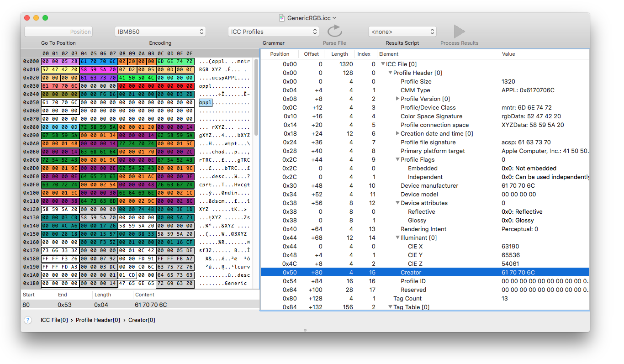
Task: Click ICC File[0] in the breadcrumb path
Action: [x=54, y=320]
